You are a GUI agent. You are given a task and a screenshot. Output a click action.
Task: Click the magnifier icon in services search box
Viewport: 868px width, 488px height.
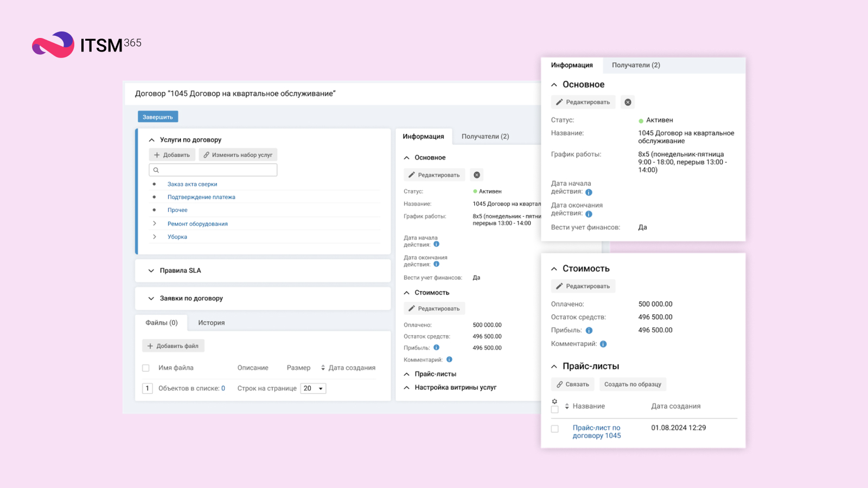pos(157,170)
